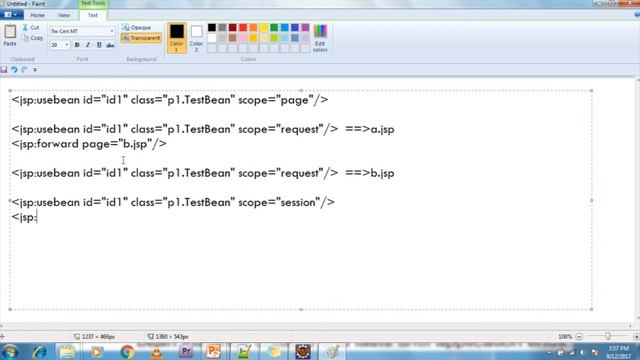Click the Text Tools contextual tab header
640x360 pixels.
click(x=93, y=4)
